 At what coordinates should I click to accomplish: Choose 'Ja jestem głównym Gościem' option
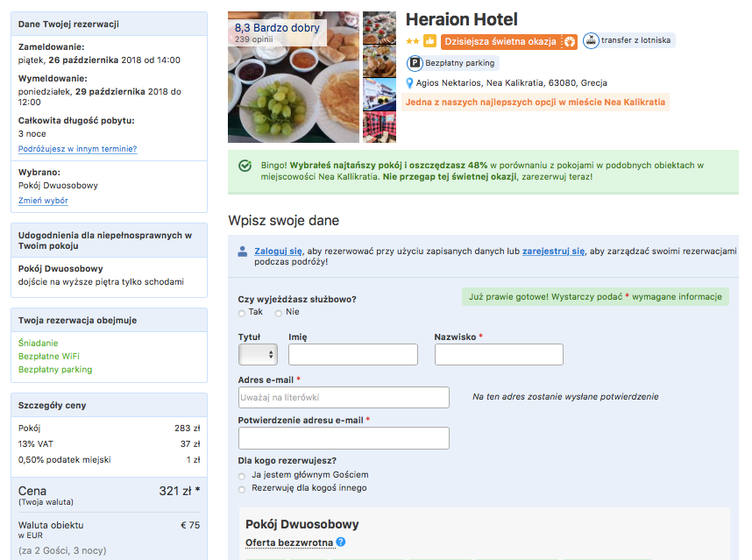tap(242, 475)
